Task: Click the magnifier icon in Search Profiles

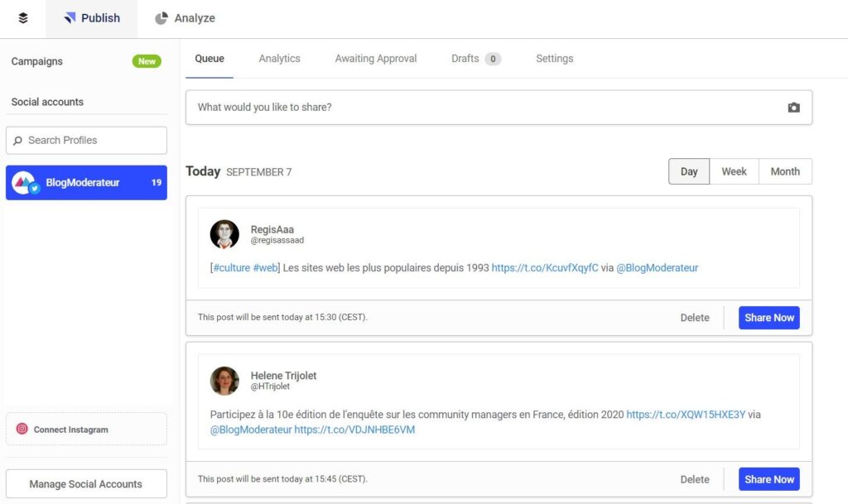Action: [x=18, y=141]
